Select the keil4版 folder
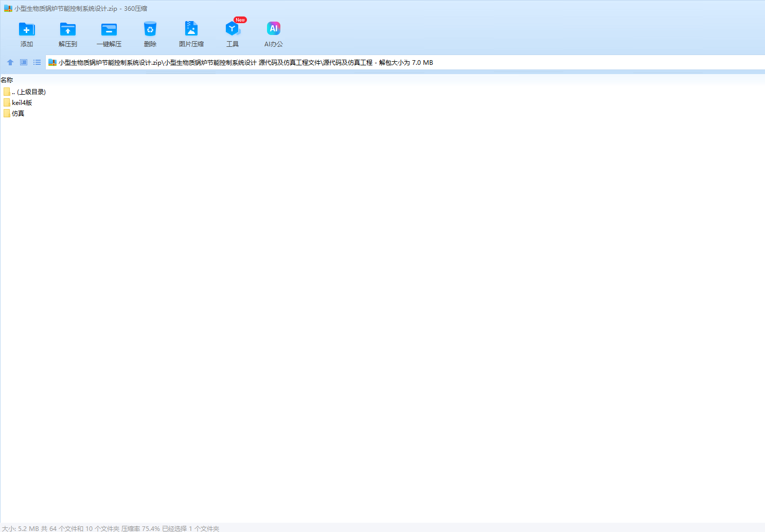765x532 pixels. 22,103
